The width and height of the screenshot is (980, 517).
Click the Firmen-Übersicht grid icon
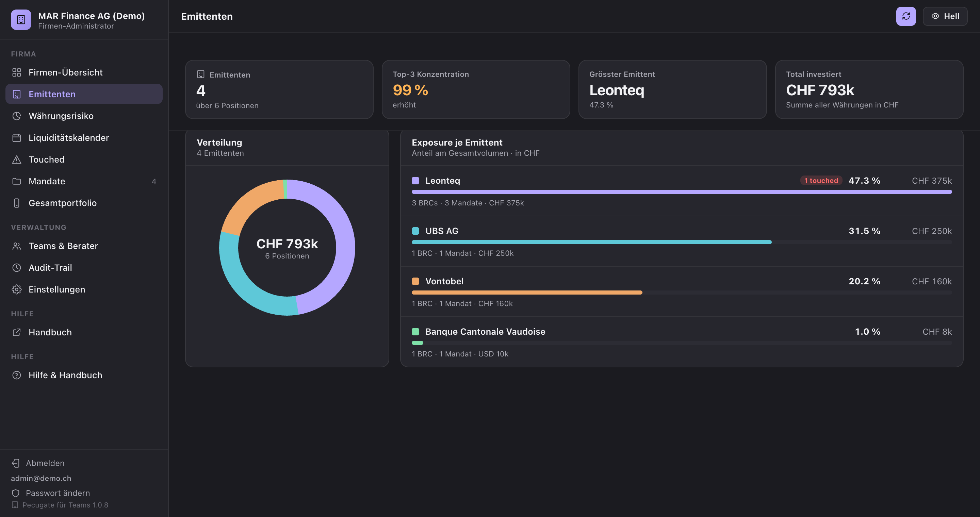[17, 72]
